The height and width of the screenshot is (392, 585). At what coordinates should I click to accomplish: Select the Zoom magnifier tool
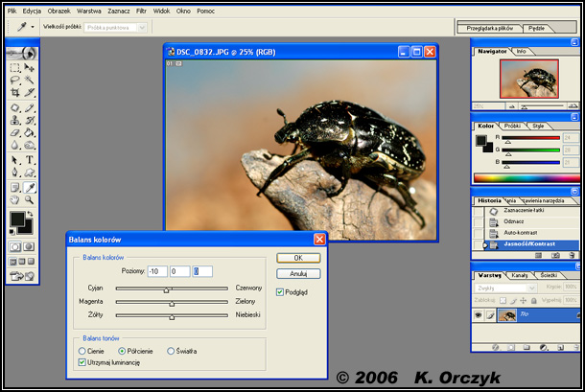(x=30, y=200)
